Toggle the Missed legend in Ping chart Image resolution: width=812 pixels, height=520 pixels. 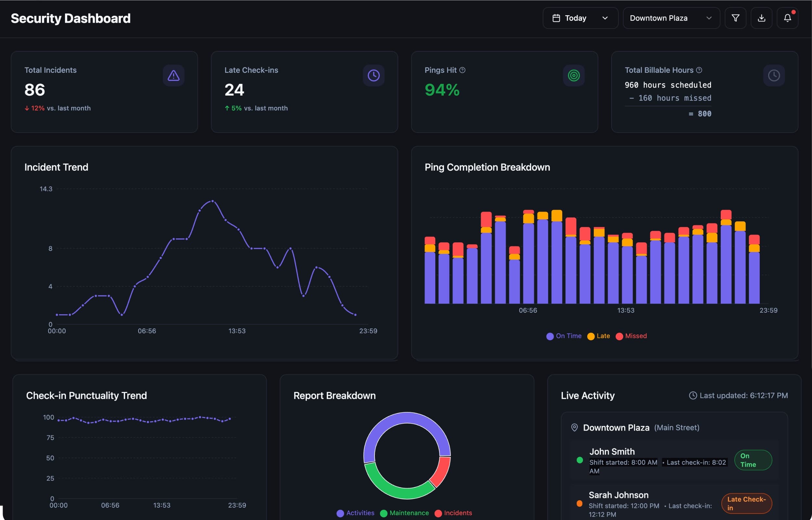631,336
